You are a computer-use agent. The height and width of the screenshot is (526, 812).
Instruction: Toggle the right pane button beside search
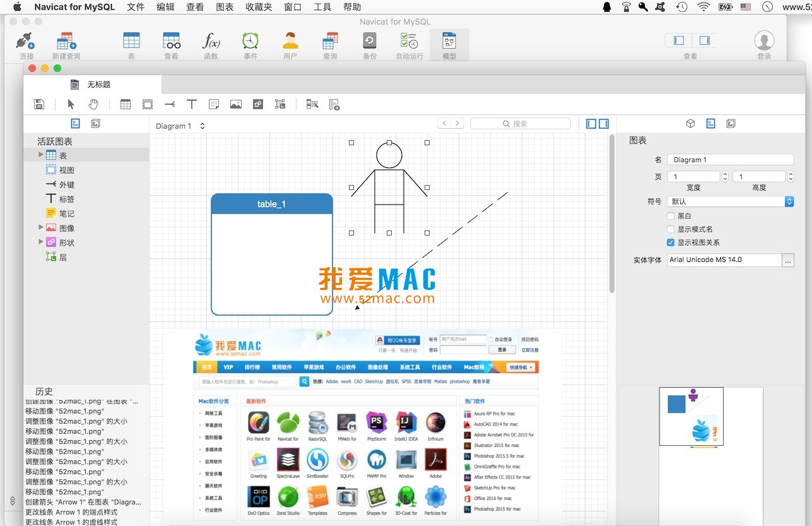pyautogui.click(x=604, y=124)
